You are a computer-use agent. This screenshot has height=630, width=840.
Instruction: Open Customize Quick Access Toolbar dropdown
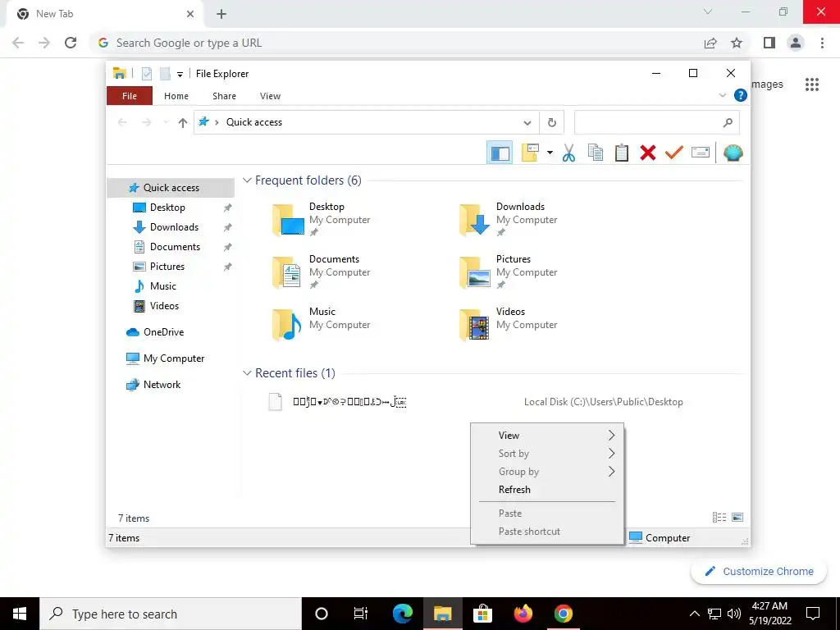pyautogui.click(x=180, y=75)
